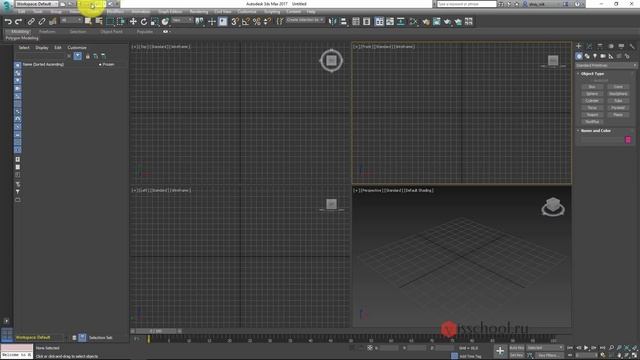This screenshot has height=360, width=640.
Task: Expand the Polygon Modeling ribbon panel
Action: pos(22,38)
